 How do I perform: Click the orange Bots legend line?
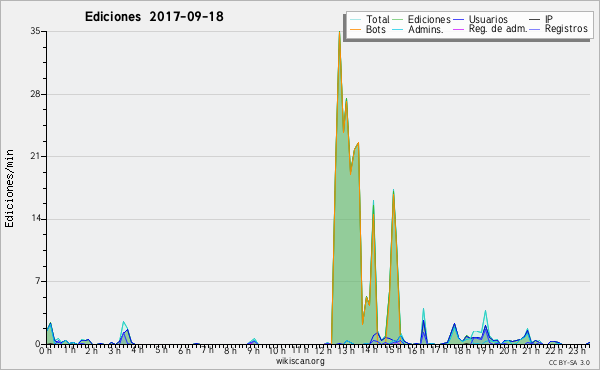[355, 29]
